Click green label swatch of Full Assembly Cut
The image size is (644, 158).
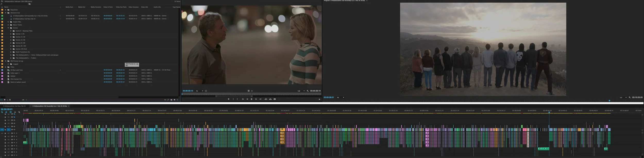click(2, 16)
